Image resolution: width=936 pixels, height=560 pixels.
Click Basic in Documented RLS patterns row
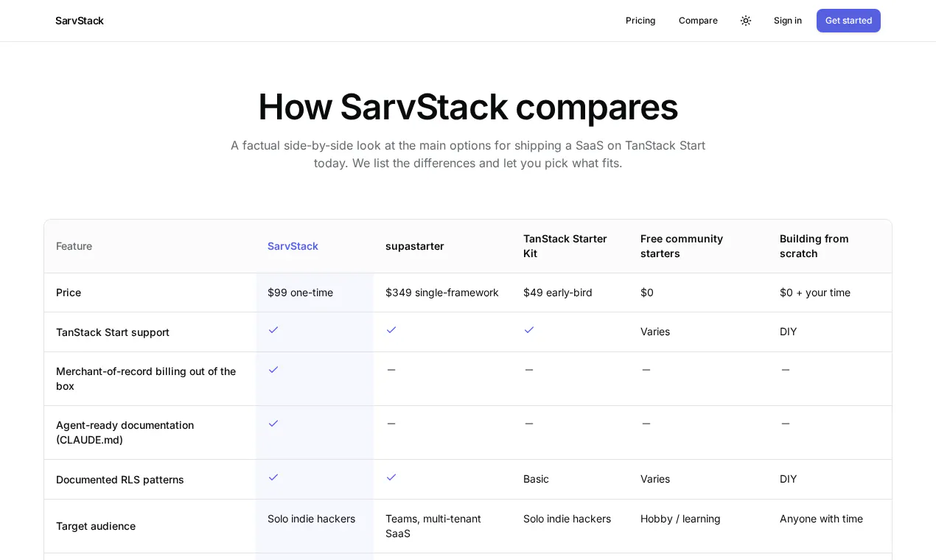point(536,479)
